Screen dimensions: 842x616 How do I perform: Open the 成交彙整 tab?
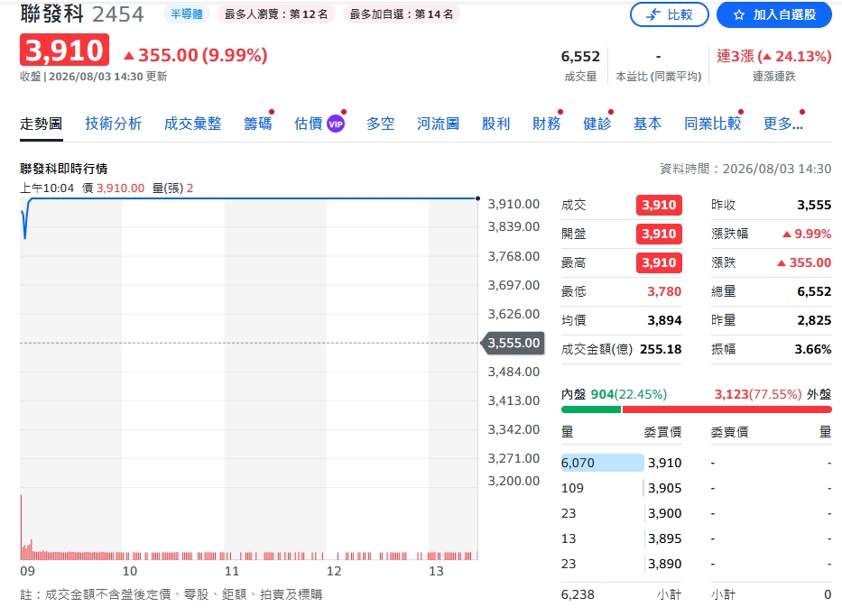193,124
